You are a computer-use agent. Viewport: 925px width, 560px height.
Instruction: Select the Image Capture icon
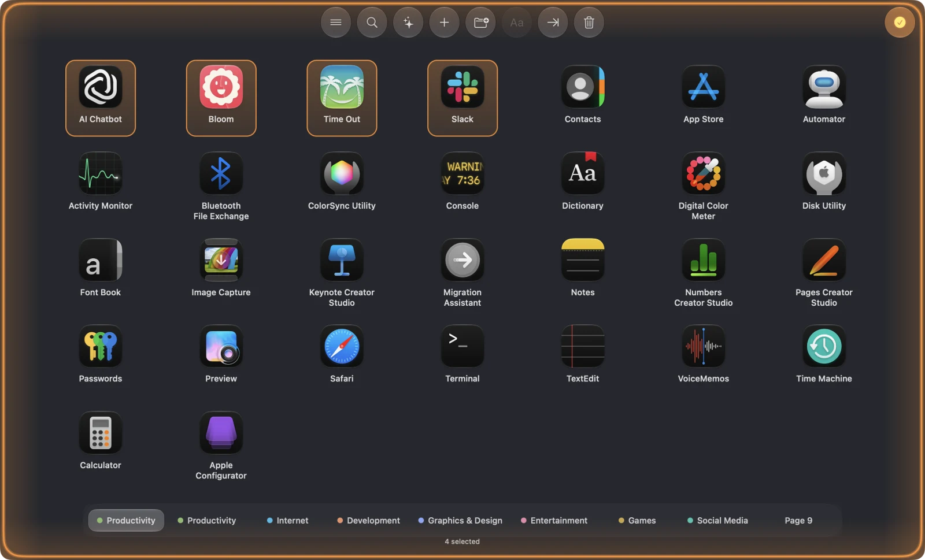pos(221,260)
